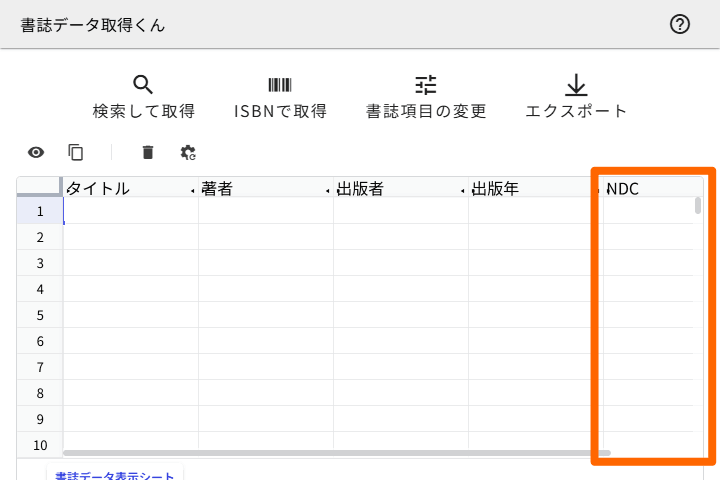Select the 書誌データ表示シート sheet tab

click(114, 476)
